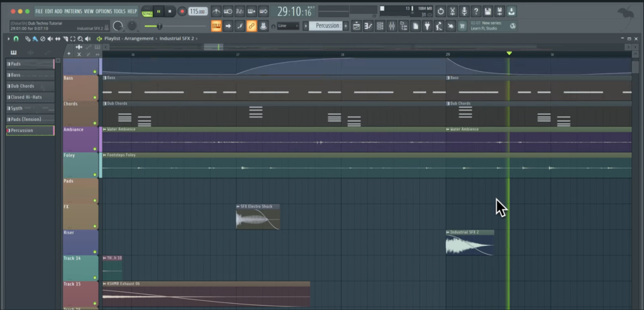Click the one-click recording microphone icon
The width and height of the screenshot is (644, 310).
point(465,11)
